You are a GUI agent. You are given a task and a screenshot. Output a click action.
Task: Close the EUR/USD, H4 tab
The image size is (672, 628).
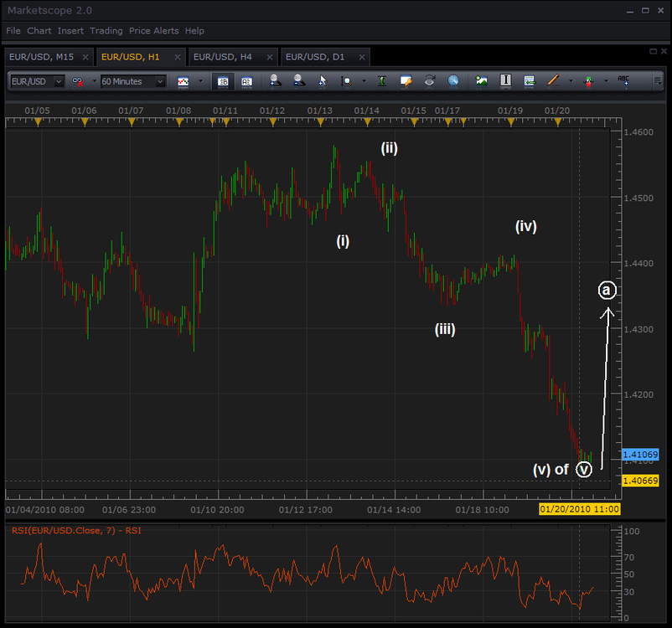[270, 57]
